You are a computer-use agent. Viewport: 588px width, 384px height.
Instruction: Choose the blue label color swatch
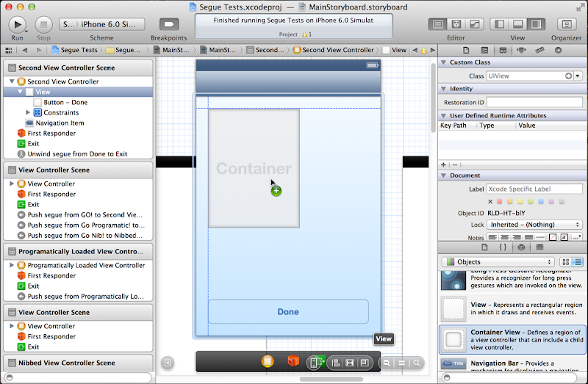[541, 202]
